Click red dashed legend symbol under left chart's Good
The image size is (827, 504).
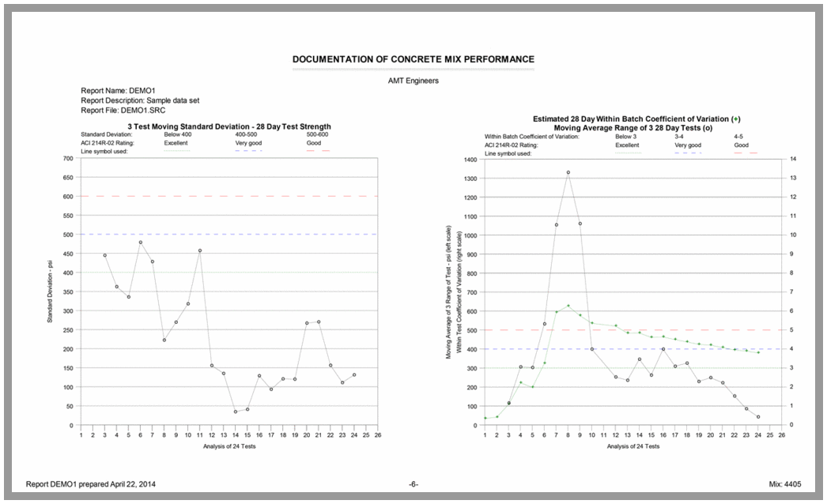tap(318, 151)
